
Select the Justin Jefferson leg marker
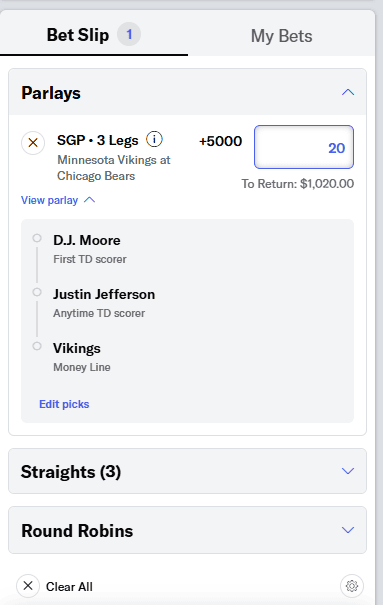pyautogui.click(x=37, y=292)
